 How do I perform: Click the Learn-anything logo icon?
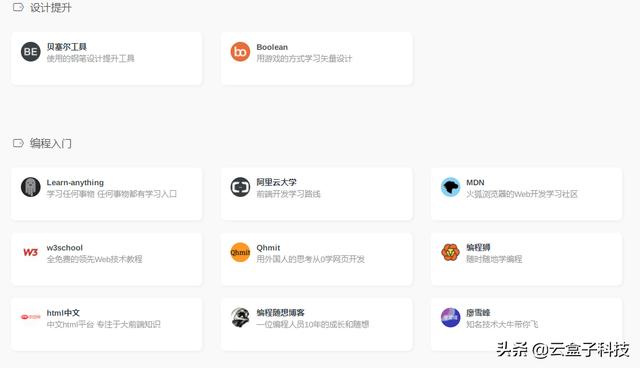(x=31, y=187)
